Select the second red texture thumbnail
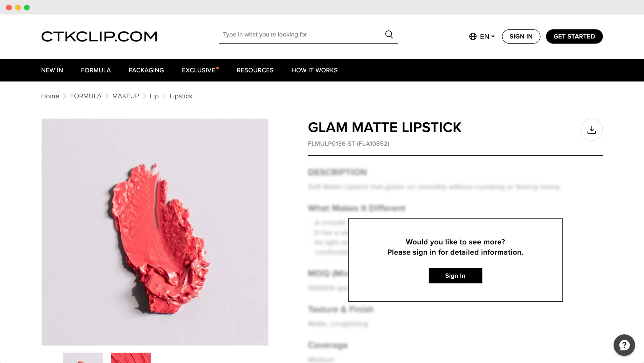 [131, 358]
